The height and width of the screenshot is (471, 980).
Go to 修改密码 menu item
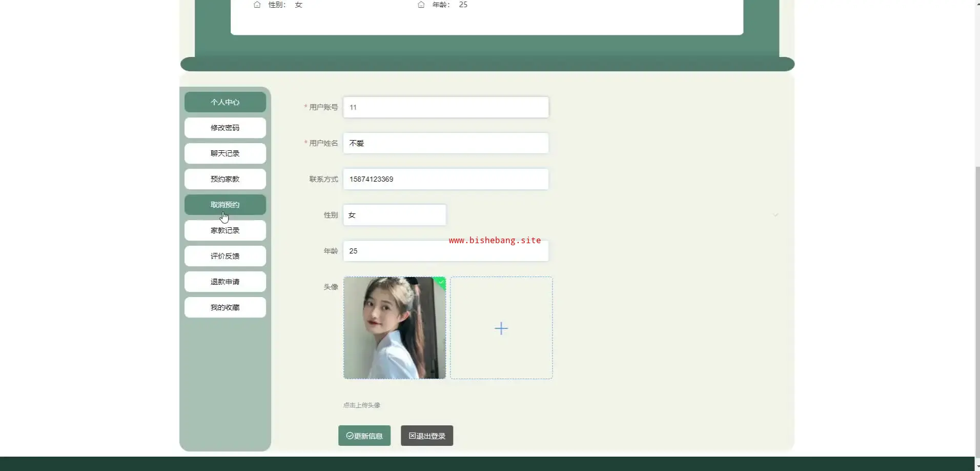[x=225, y=128]
